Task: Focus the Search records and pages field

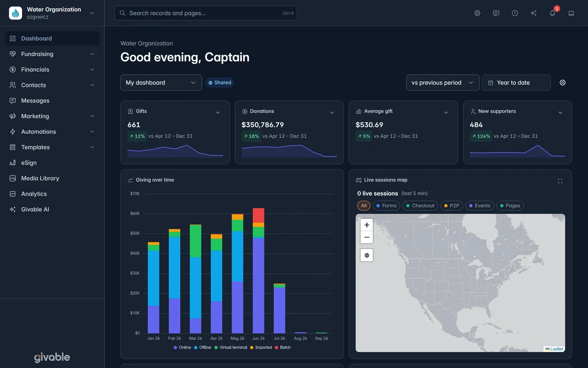Action: [206, 13]
